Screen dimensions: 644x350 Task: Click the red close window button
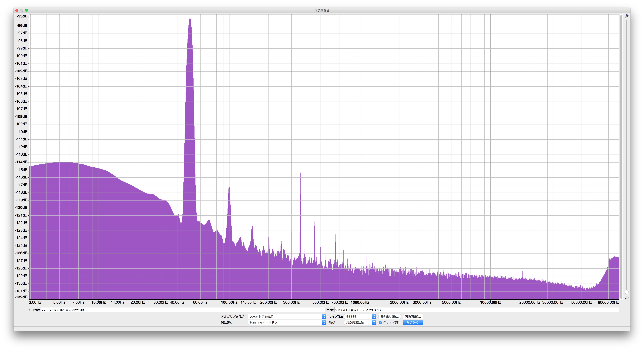point(17,10)
